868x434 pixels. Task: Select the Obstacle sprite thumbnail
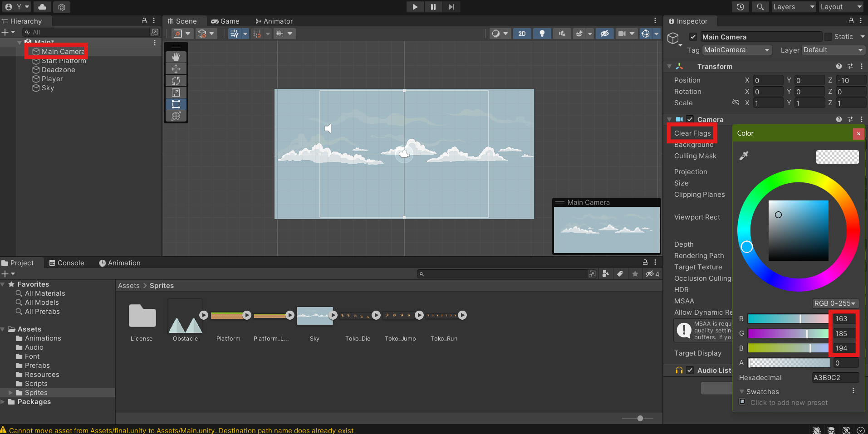click(x=185, y=316)
